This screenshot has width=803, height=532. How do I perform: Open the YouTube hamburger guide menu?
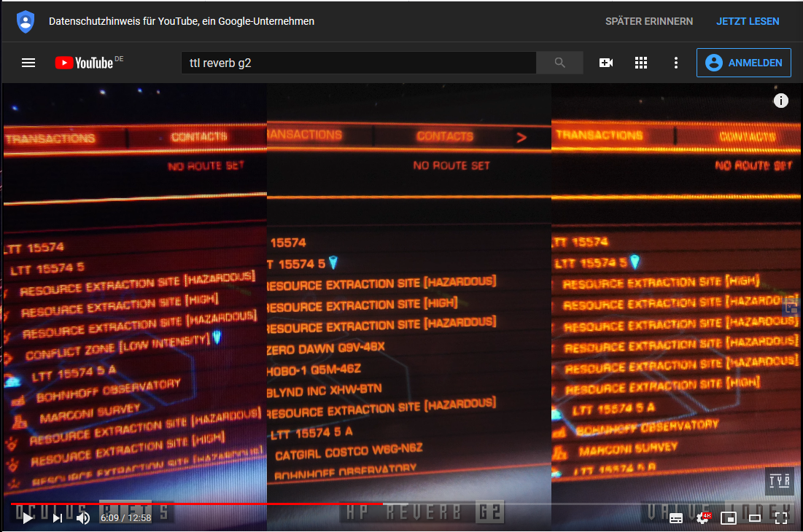(28, 63)
